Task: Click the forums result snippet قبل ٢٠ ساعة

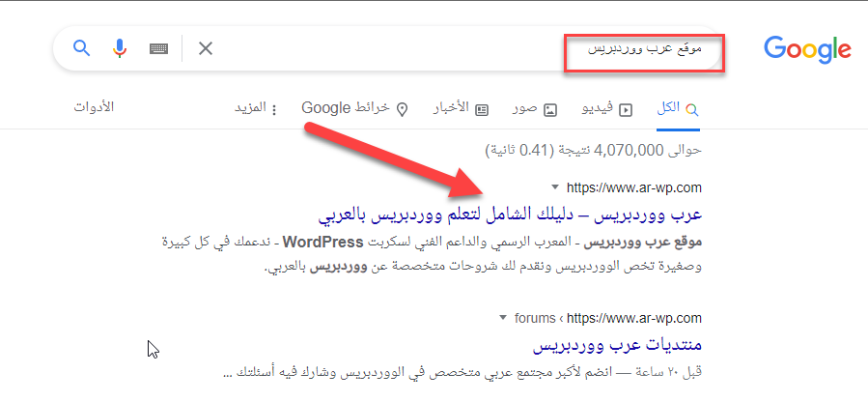Action: coord(462,371)
